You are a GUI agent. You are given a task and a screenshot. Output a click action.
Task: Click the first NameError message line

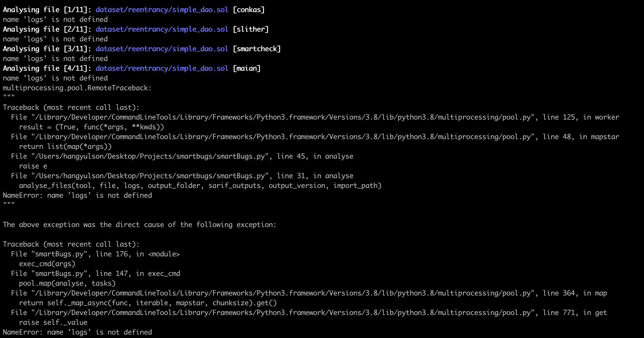coord(77,195)
